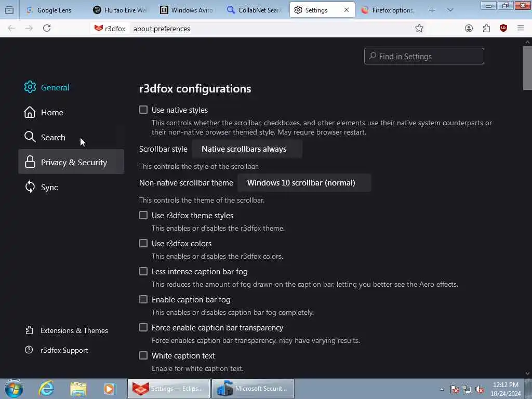Check Use r3dfox theme styles
Screen dimensions: 532x399
143,215
